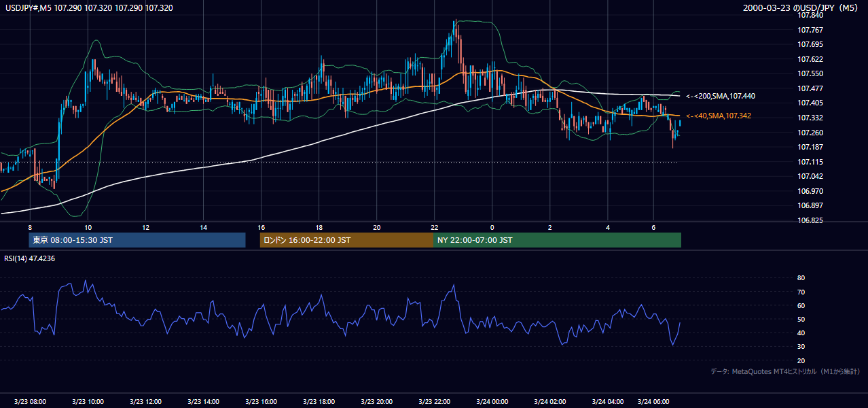Click price axis label 106.970
The width and height of the screenshot is (868, 408).
click(810, 191)
